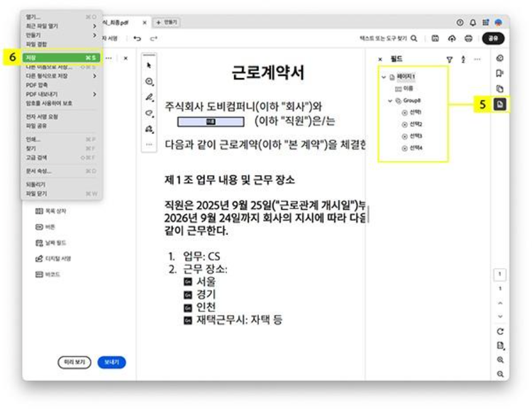Add a 디지털 서명 field from left panel
Viewport: 532px width, 410px height.
53,259
